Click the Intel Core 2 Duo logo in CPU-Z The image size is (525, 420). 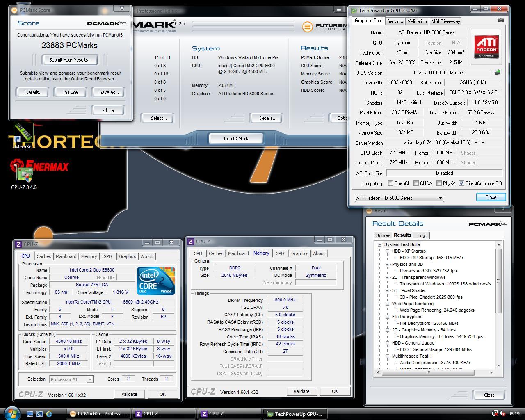pyautogui.click(x=156, y=281)
